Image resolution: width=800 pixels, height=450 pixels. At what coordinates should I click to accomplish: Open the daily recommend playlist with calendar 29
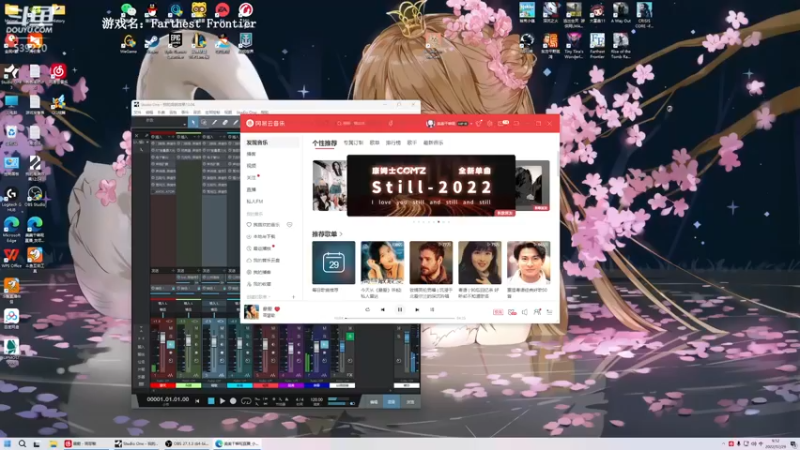pos(334,263)
